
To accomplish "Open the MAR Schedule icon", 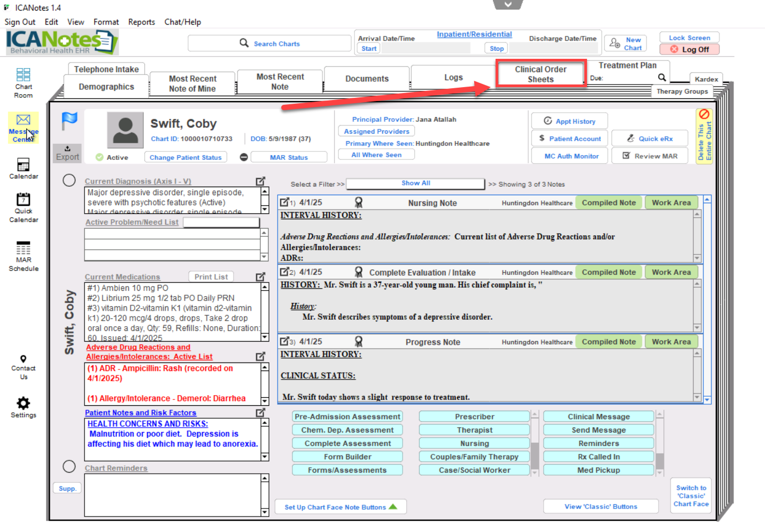I will click(23, 249).
